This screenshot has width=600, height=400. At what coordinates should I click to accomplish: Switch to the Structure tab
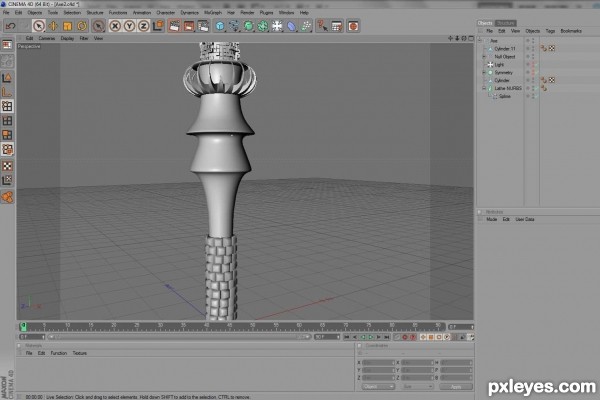505,23
